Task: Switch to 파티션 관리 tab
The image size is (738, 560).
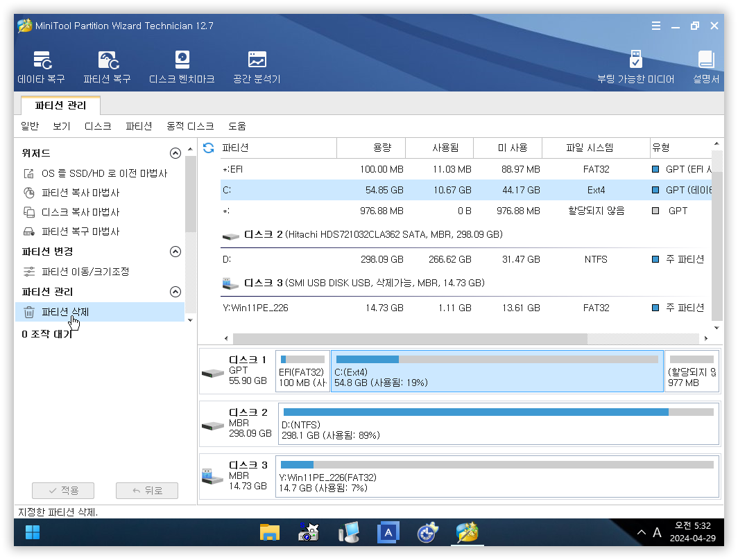Action: click(61, 105)
